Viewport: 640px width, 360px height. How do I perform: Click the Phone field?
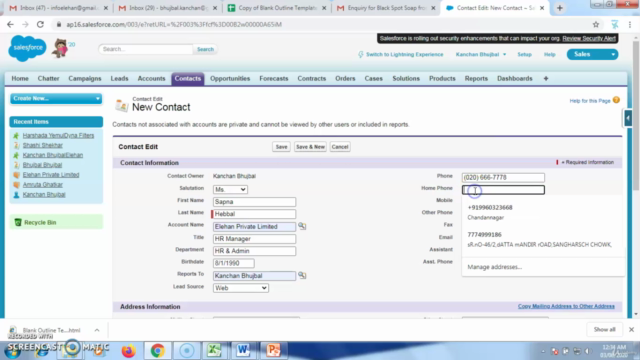pyautogui.click(x=503, y=178)
